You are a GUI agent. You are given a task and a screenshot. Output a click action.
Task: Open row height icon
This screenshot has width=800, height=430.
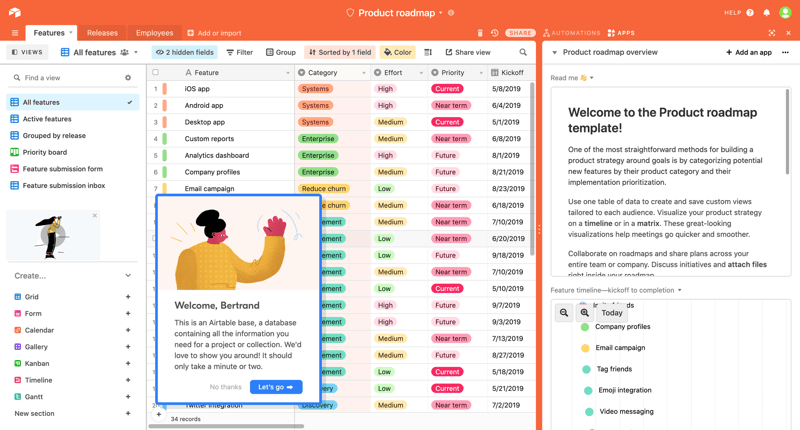tap(428, 52)
